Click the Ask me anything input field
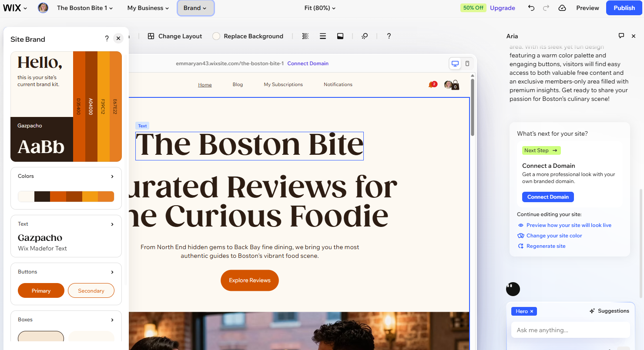 (x=570, y=330)
